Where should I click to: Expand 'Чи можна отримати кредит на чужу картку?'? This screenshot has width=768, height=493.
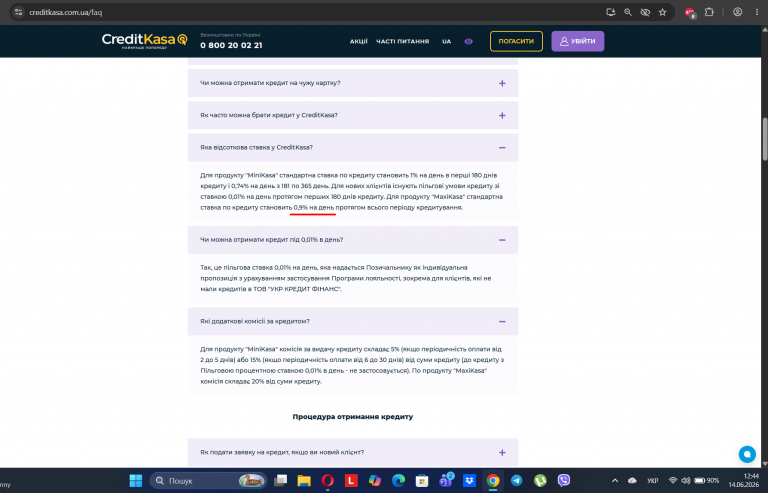353,83
